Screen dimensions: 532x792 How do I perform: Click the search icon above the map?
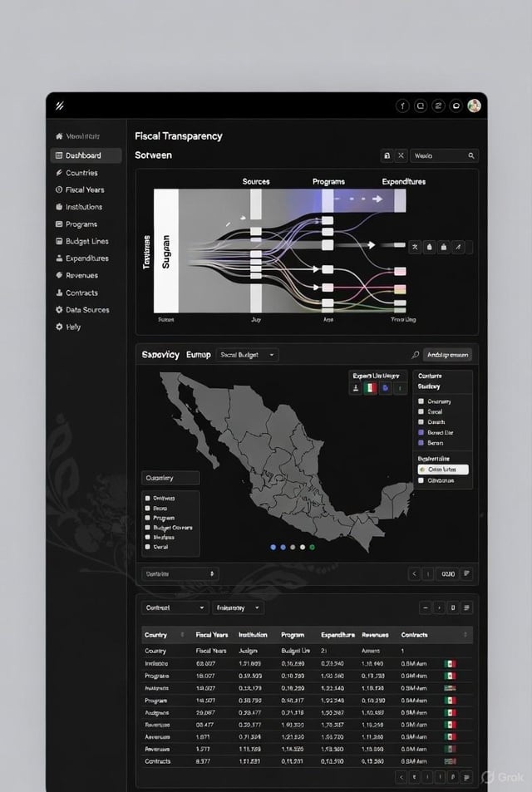pos(415,355)
